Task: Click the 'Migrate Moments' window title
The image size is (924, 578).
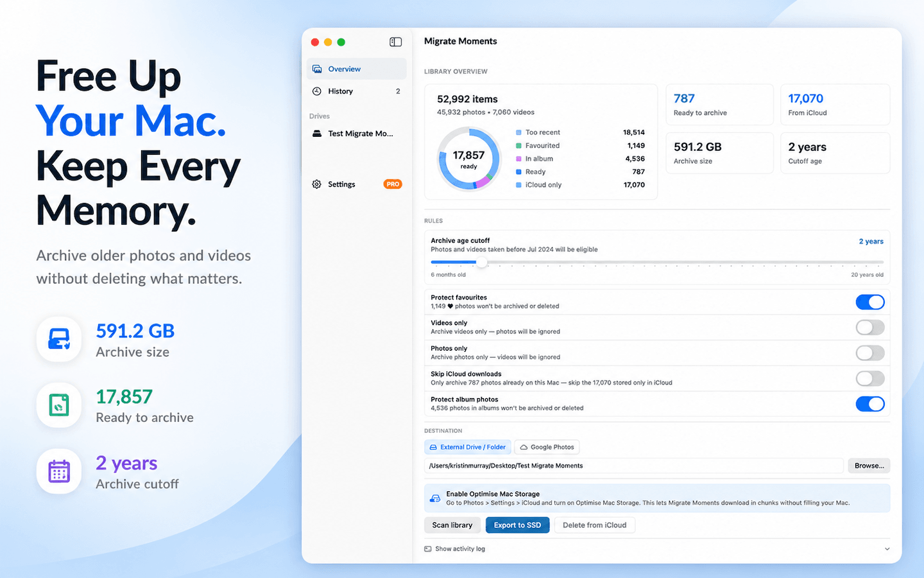Action: [461, 41]
